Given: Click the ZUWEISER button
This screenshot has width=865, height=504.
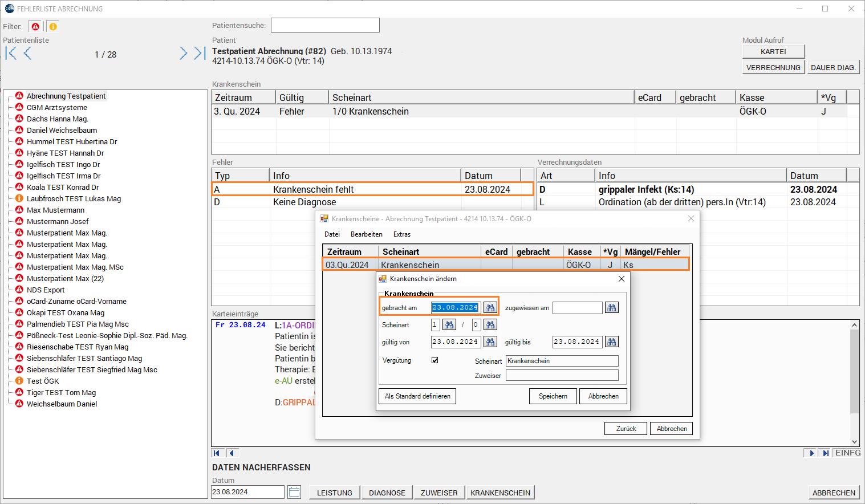Looking at the screenshot, I should click(439, 493).
